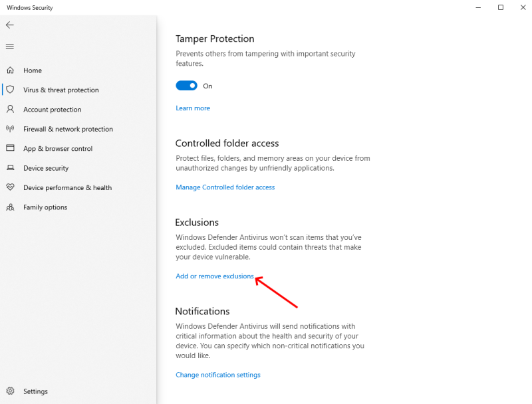
Task: Click the Windows Security window title
Action: click(30, 7)
